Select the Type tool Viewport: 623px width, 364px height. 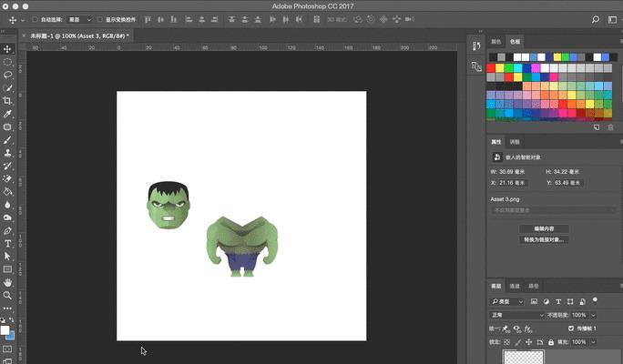tap(7, 244)
